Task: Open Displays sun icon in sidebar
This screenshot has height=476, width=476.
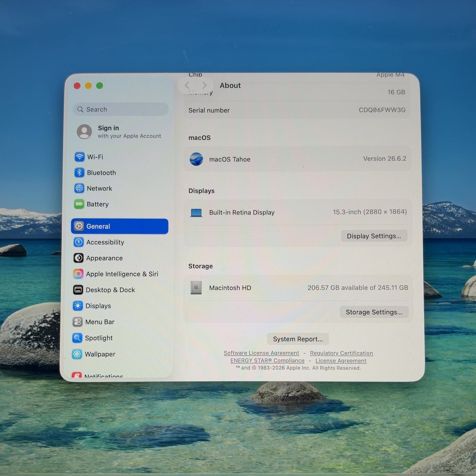Action: click(x=78, y=306)
